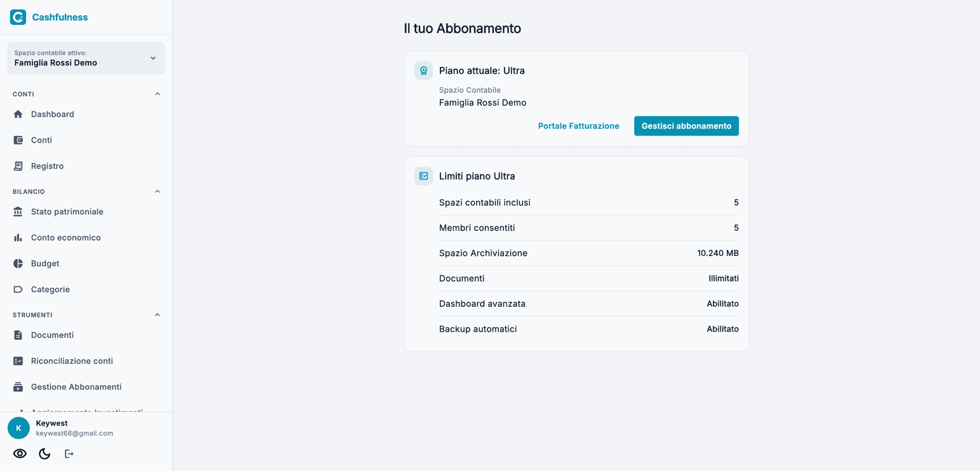Collapse the BILANCIO section chevron
This screenshot has height=471, width=980.
(157, 192)
